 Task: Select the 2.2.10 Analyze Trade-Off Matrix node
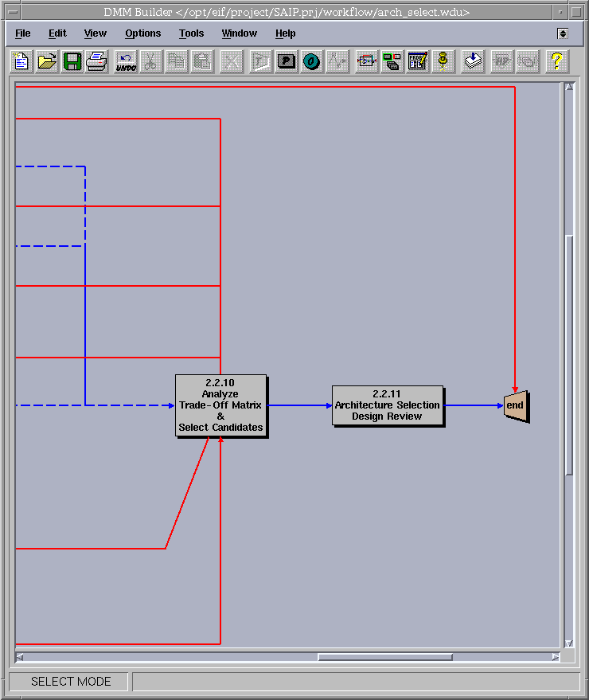pos(220,405)
